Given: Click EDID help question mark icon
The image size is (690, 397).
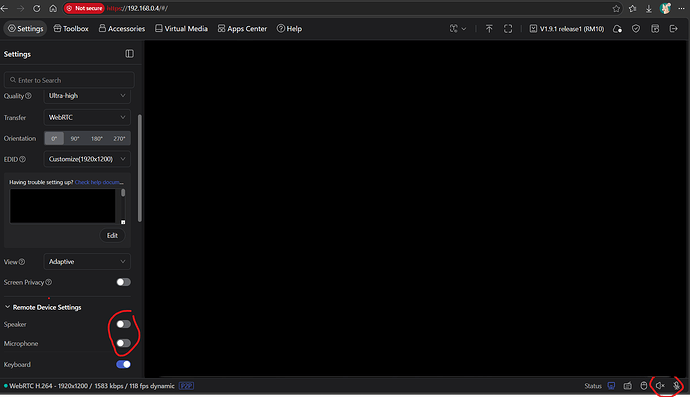Looking at the screenshot, I should [x=22, y=159].
